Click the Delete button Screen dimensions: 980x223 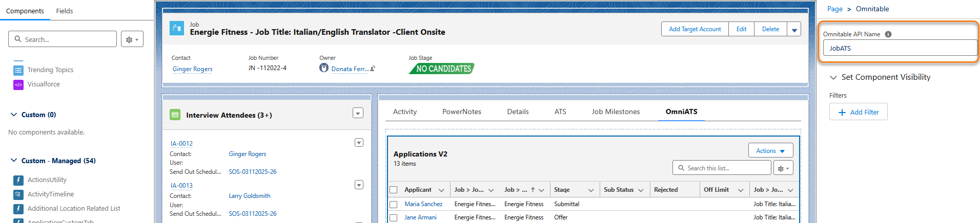[770, 29]
